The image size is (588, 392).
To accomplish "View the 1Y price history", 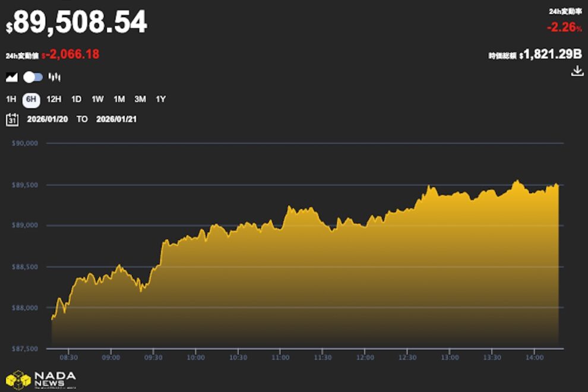I will click(x=160, y=100).
